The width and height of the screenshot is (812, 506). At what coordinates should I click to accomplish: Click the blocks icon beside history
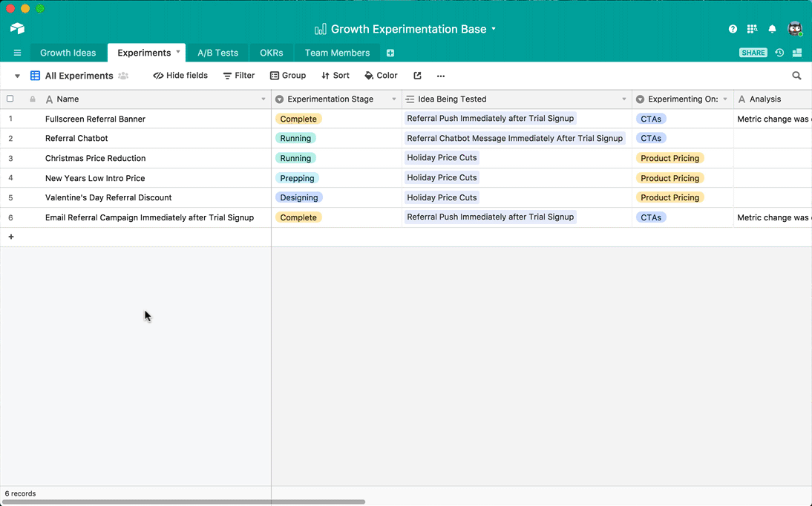tap(797, 53)
